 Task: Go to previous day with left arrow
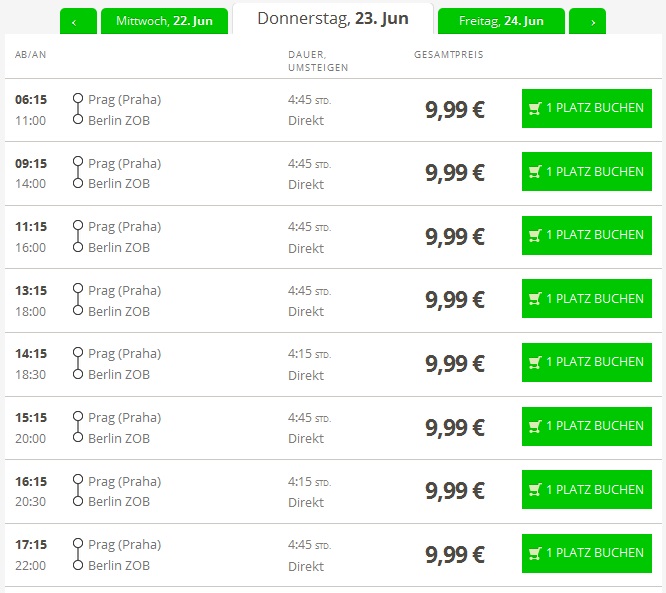tap(78, 21)
